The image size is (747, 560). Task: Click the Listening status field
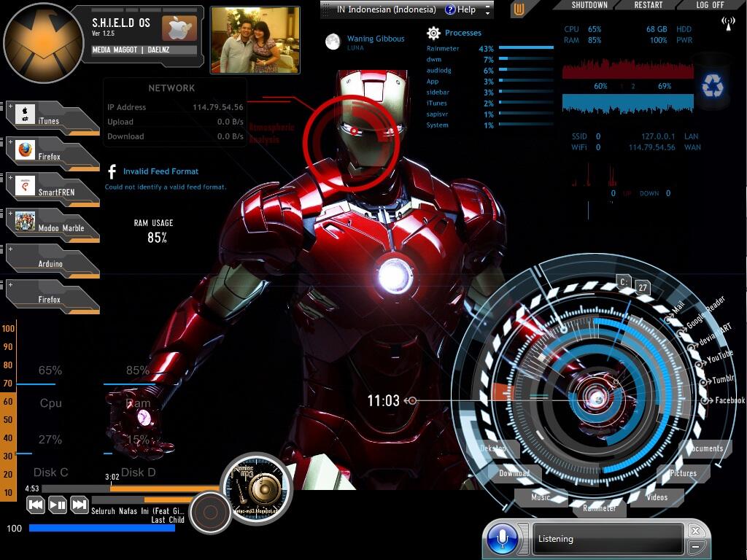[x=608, y=539]
